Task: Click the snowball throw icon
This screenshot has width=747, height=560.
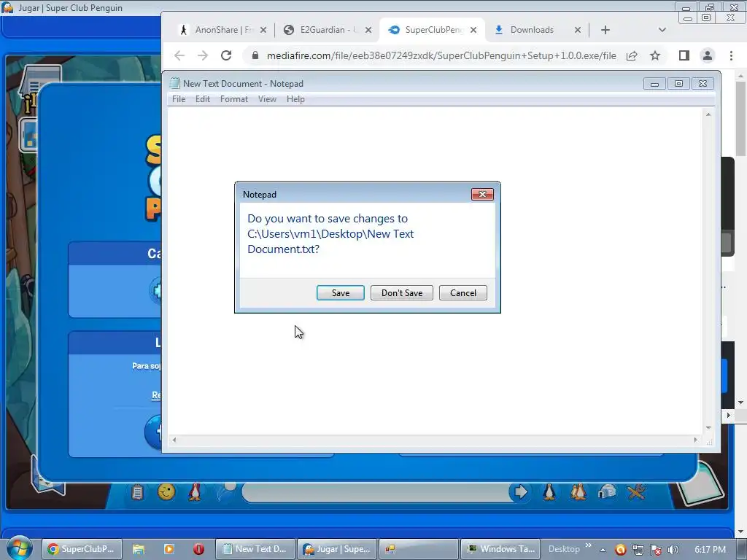Action: coord(226,491)
